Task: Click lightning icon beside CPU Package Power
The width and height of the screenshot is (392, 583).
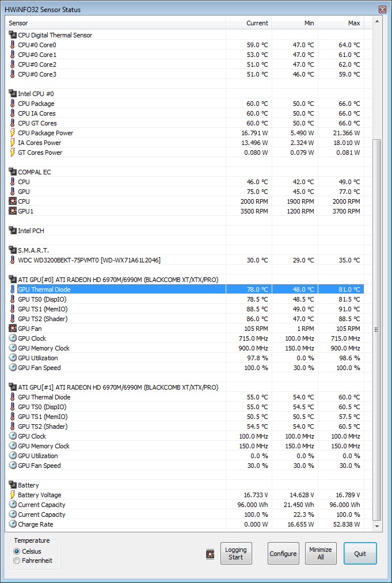Action: pos(13,133)
